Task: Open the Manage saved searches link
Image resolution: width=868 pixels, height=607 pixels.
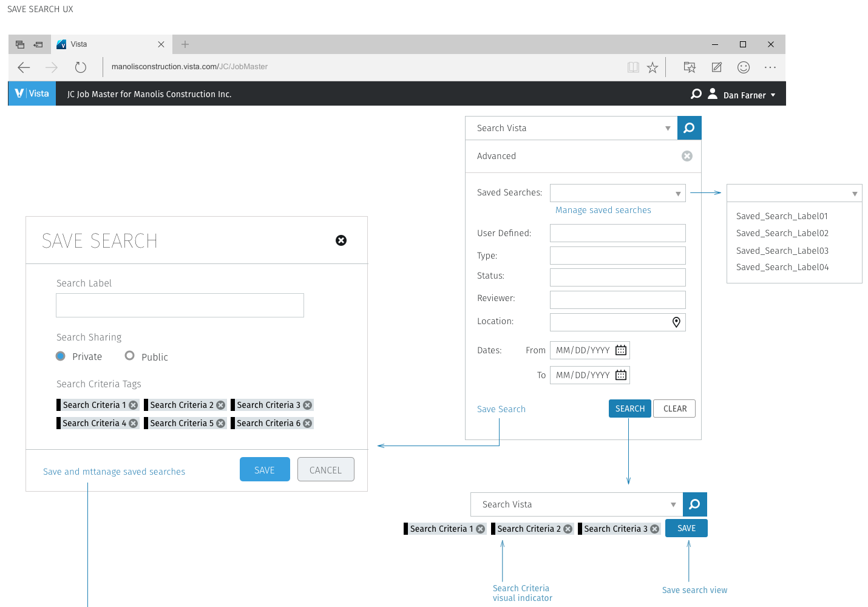Action: (603, 210)
